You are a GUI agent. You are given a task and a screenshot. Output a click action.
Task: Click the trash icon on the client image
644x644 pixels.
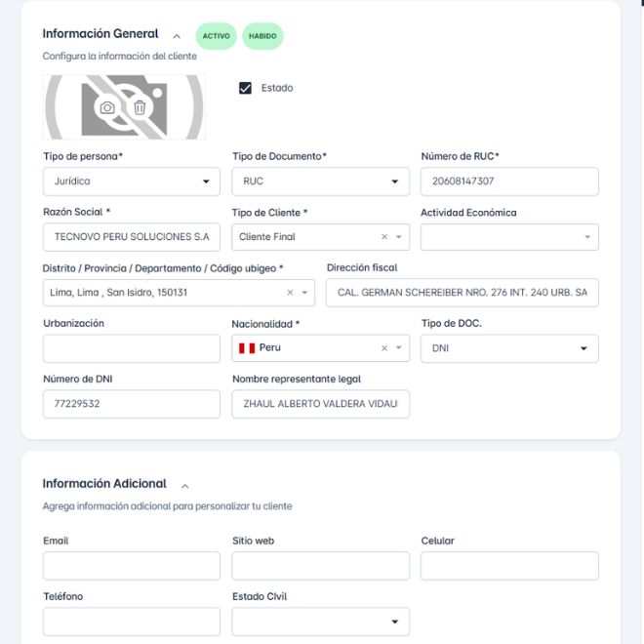[140, 107]
